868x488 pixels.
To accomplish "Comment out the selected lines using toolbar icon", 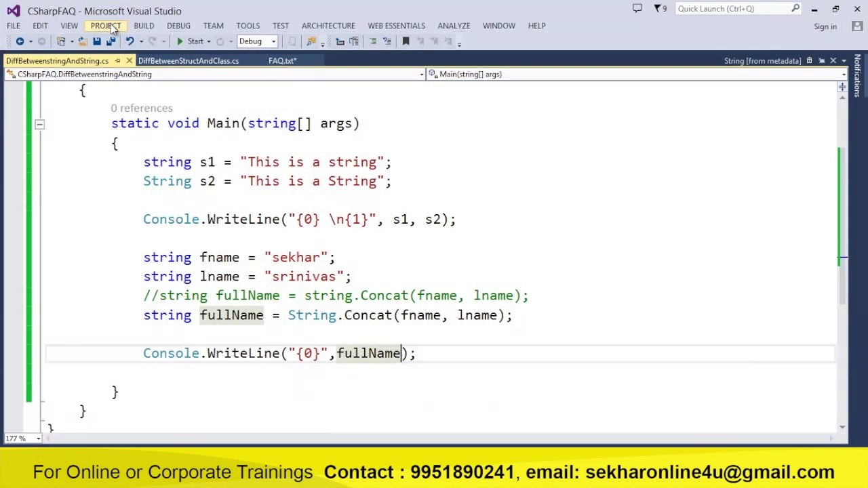I will (373, 41).
